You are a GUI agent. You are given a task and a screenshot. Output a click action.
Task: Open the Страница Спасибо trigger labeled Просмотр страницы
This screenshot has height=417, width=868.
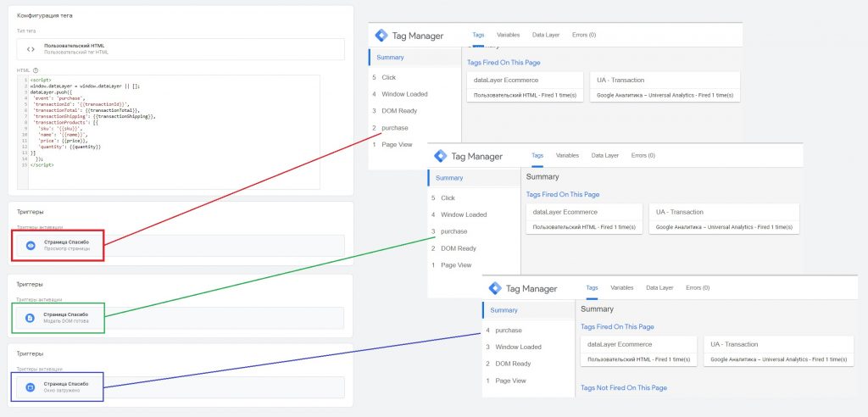pyautogui.click(x=181, y=245)
